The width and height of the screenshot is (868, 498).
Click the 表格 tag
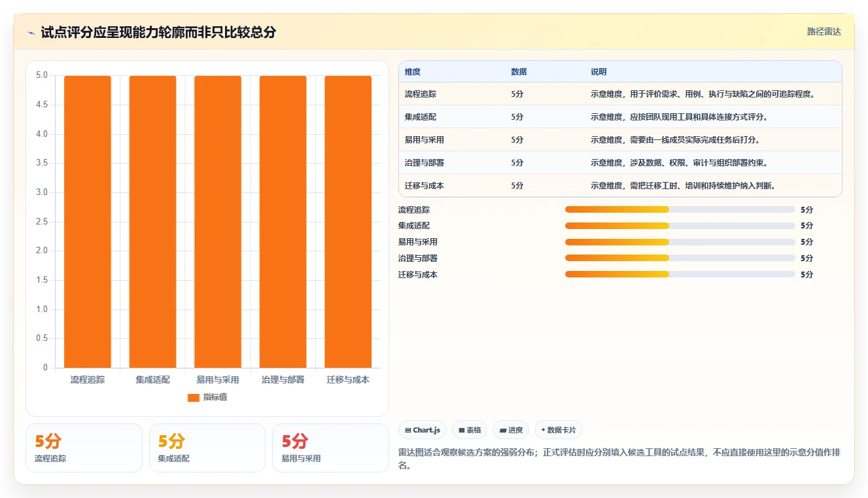470,430
